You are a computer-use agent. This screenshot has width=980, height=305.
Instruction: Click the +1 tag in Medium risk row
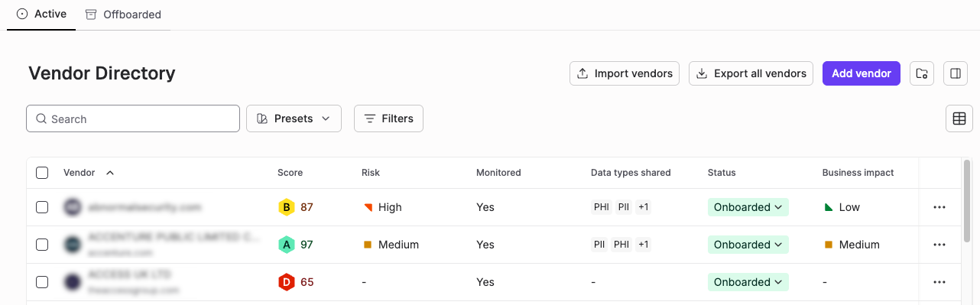tap(643, 245)
